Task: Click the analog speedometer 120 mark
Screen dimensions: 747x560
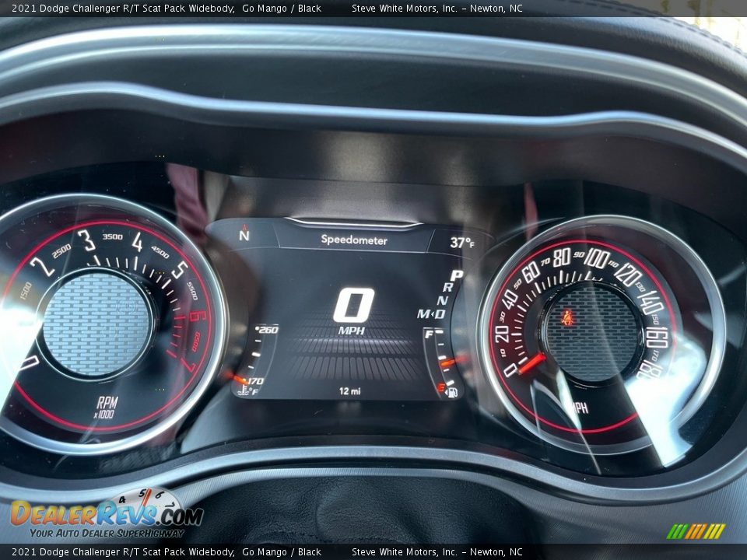Action: (628, 275)
